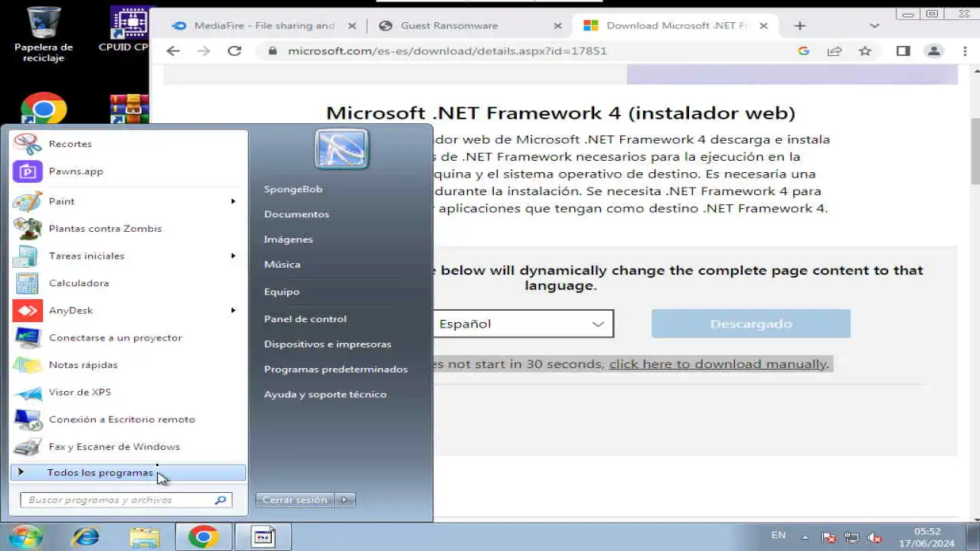Click the Cerrar sesión button
The image size is (980, 551).
(x=295, y=500)
